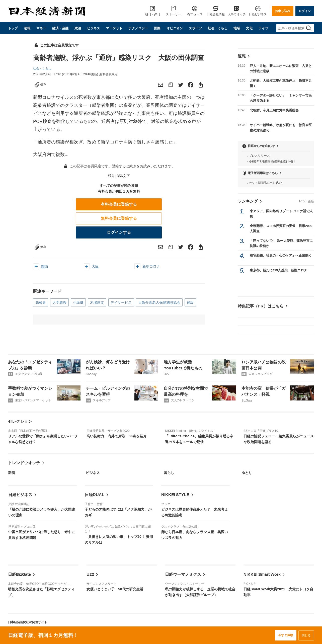Click 有料会員に登録する button

click(x=119, y=204)
